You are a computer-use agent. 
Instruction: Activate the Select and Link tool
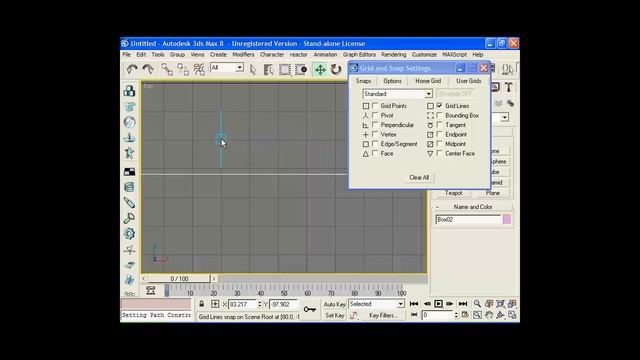[x=167, y=69]
